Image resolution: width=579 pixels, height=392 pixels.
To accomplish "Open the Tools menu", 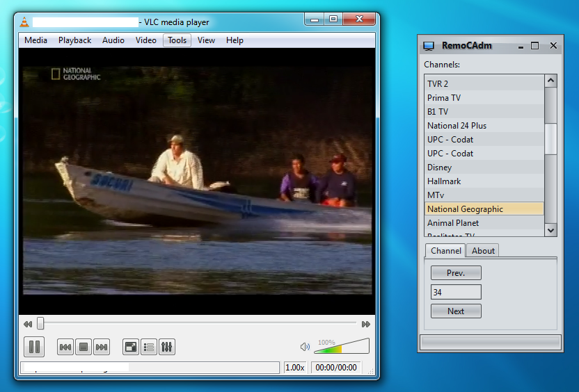I will point(177,40).
